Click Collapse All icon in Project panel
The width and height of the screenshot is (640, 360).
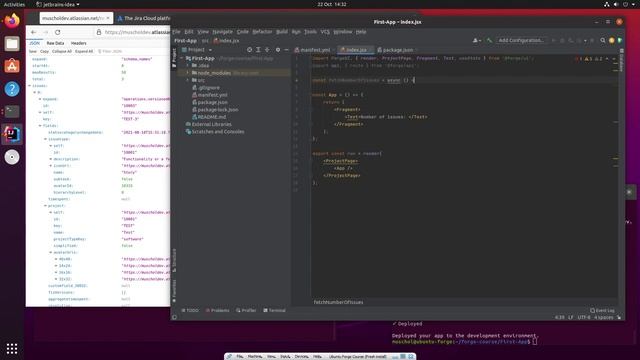click(267, 50)
